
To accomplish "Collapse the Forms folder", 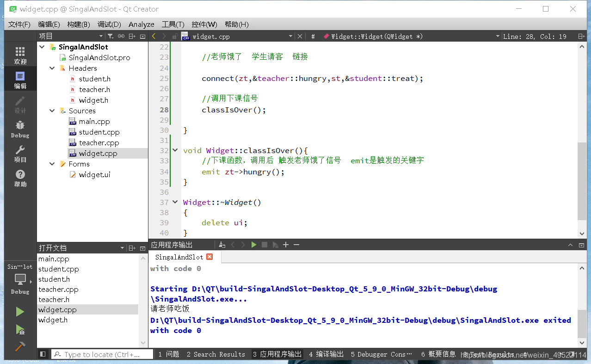I will click(52, 164).
